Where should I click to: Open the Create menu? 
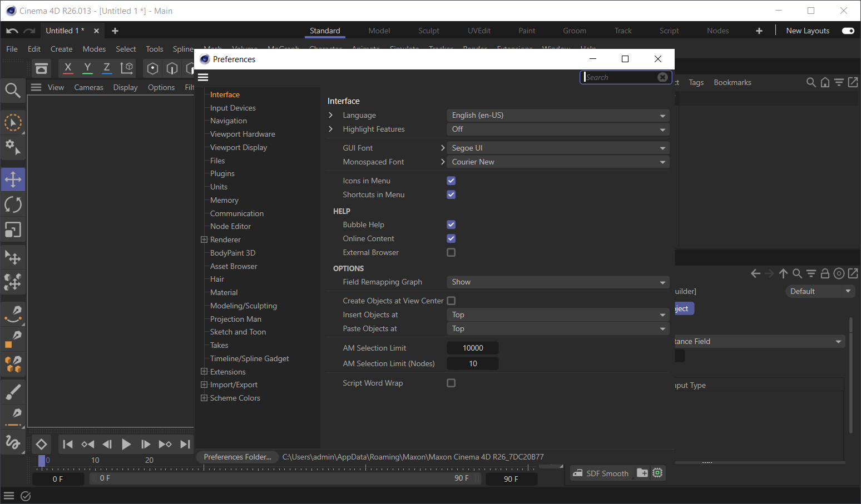(61, 49)
